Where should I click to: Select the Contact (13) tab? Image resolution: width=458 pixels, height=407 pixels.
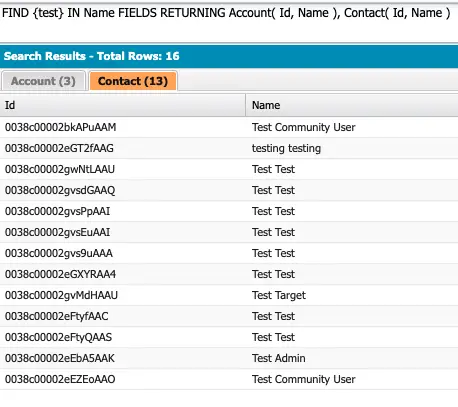click(x=133, y=81)
